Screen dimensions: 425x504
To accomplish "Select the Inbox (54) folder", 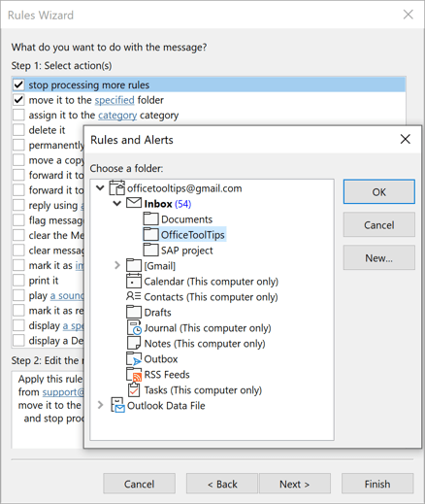I will pyautogui.click(x=168, y=204).
